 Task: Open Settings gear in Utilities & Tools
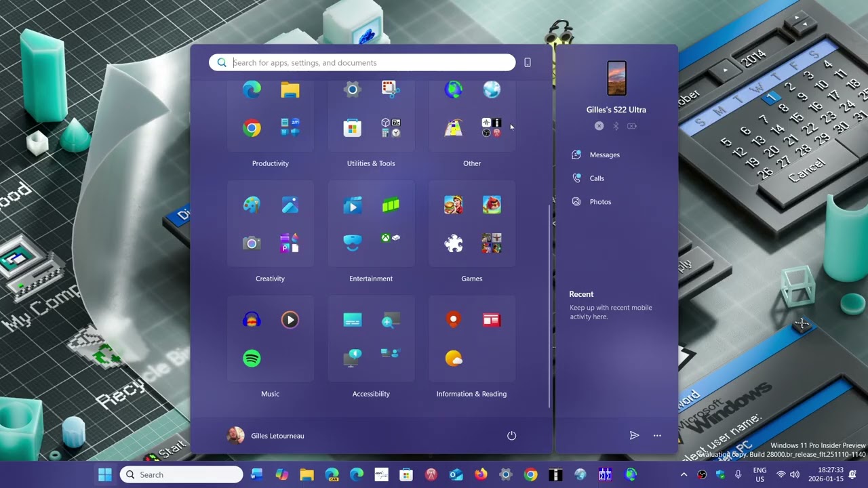[352, 89]
